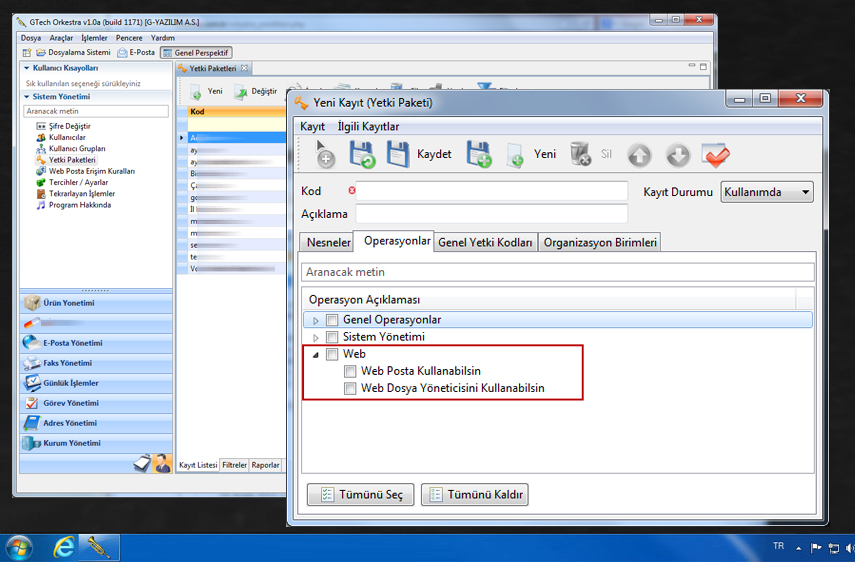Click the red checkmark toolbar icon
Screen dimensions: 855x562
[715, 155]
